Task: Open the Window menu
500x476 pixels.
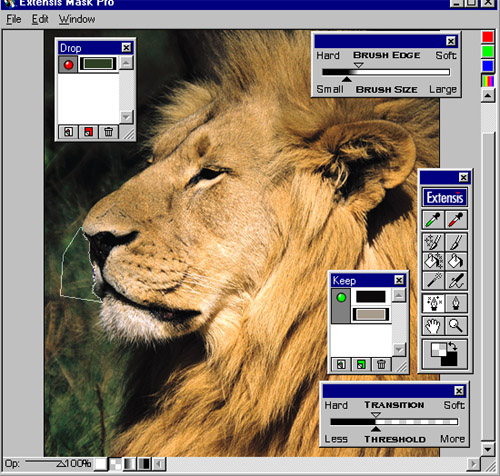Action: point(77,19)
